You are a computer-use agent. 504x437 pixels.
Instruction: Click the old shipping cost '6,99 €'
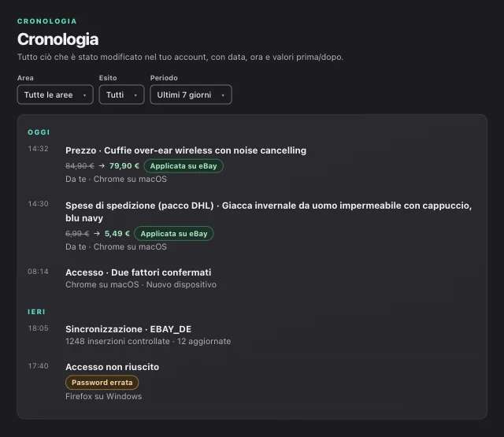coord(77,234)
